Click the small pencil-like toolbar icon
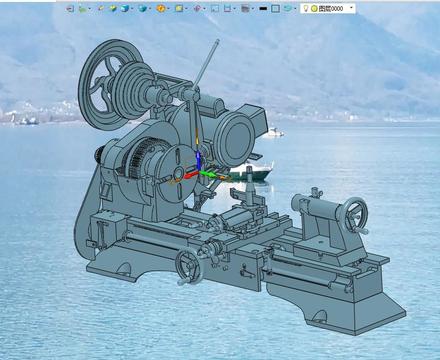This screenshot has width=440, height=360. point(101,8)
